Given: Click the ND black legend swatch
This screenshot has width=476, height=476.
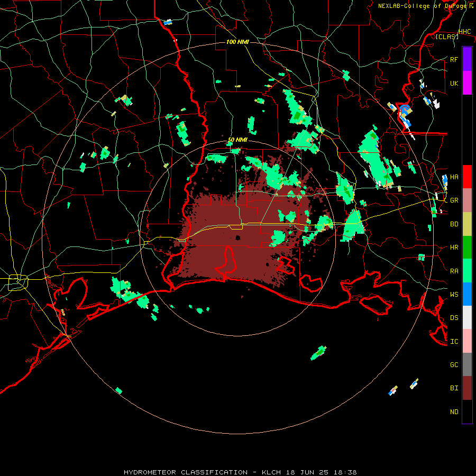Looking at the screenshot, I should click(467, 411).
